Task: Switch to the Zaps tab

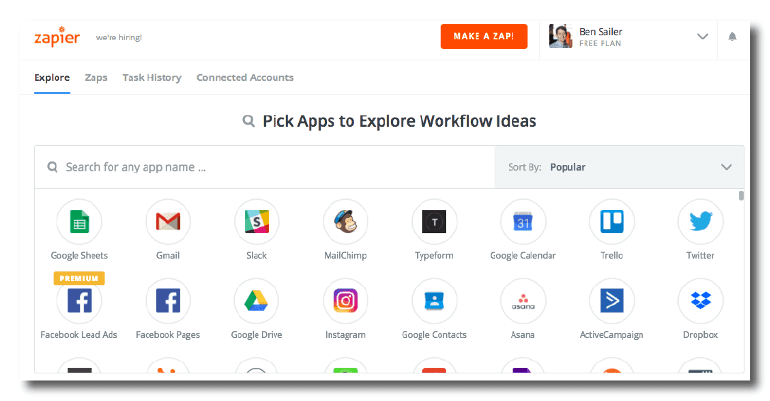Action: pos(96,78)
